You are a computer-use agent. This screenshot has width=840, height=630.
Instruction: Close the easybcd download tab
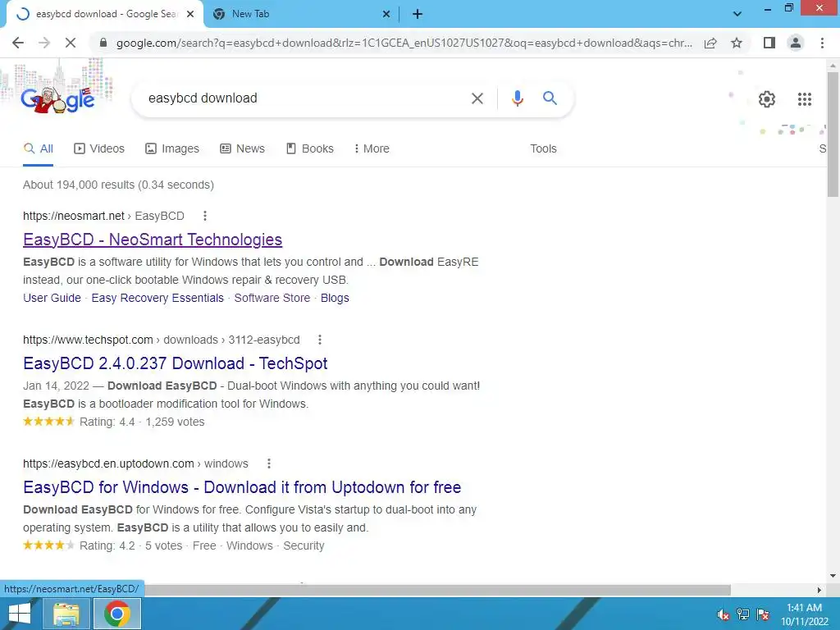click(x=189, y=15)
